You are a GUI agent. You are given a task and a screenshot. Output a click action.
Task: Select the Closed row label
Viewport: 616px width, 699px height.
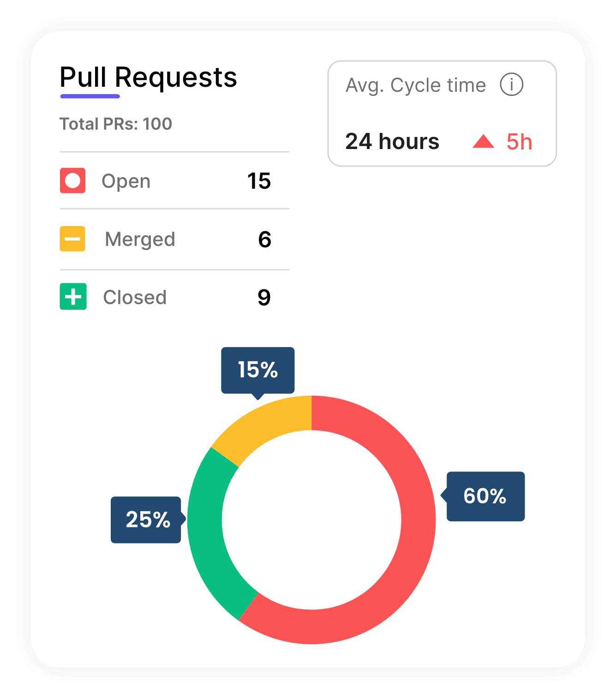tap(135, 298)
